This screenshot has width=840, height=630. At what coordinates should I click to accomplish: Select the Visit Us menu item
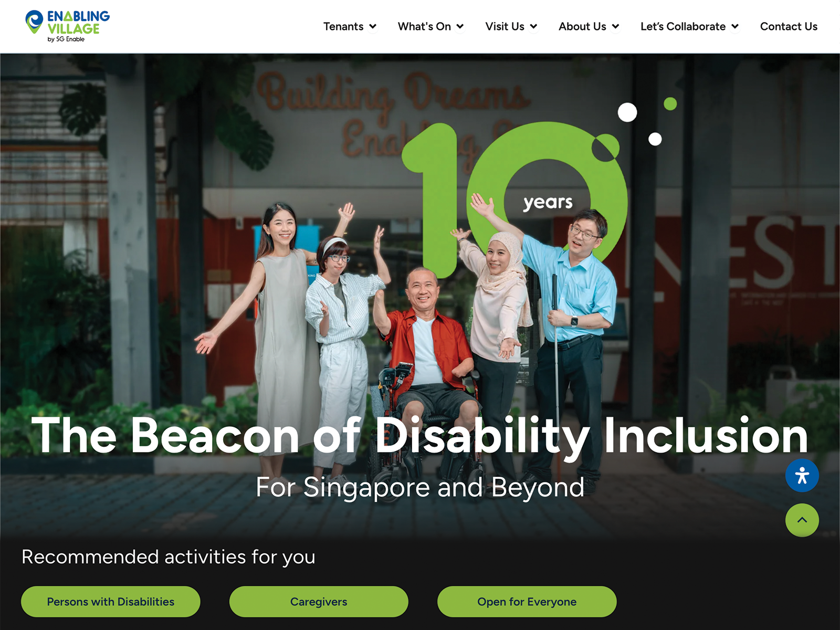505,26
